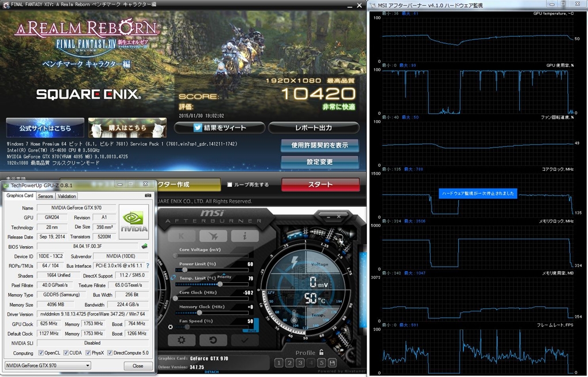Click the キャラクター作成 character creation button
The height and width of the screenshot is (377, 588).
click(188, 184)
